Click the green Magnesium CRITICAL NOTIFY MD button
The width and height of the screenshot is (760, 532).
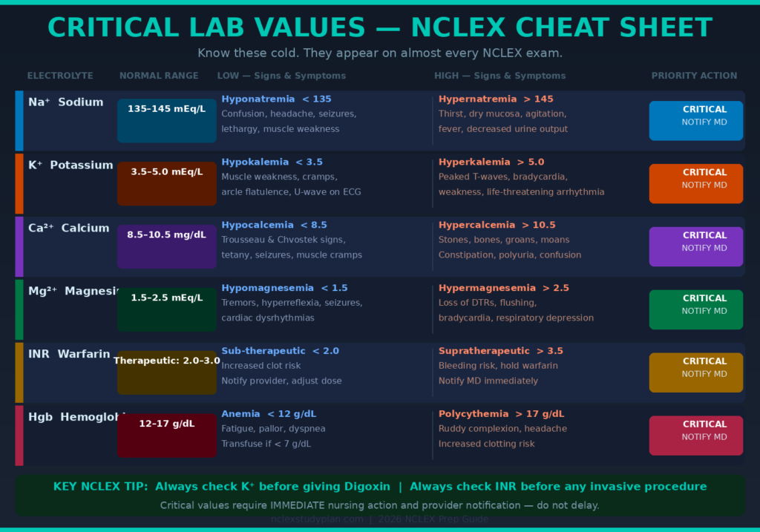[695, 309]
